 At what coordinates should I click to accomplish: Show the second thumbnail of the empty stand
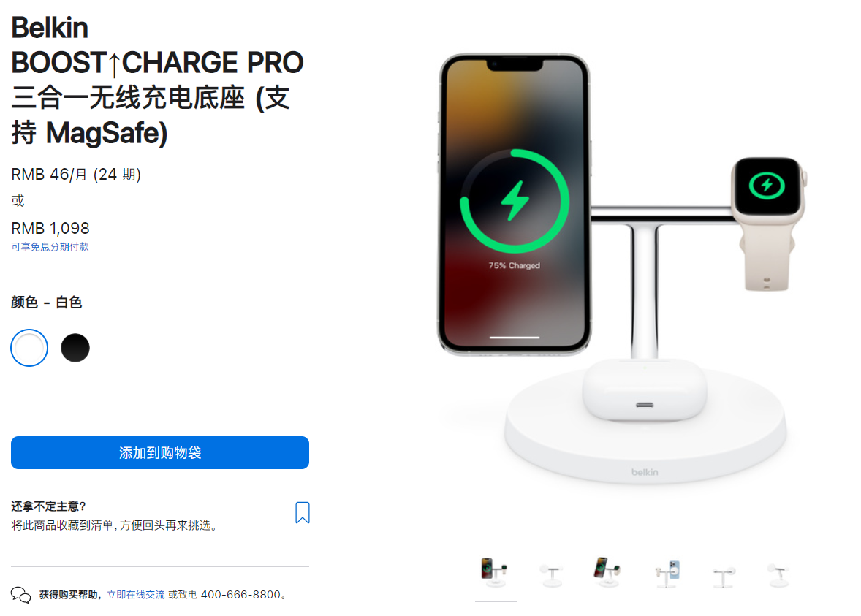click(553, 573)
